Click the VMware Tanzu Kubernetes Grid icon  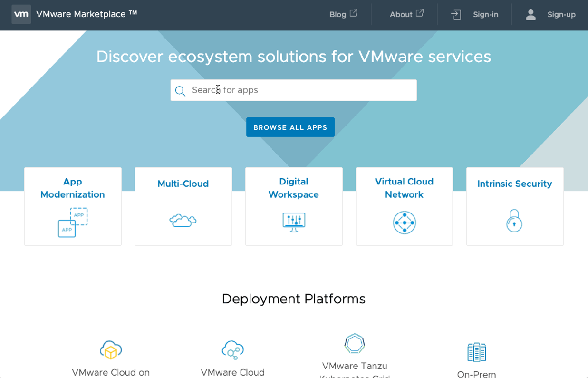(355, 343)
